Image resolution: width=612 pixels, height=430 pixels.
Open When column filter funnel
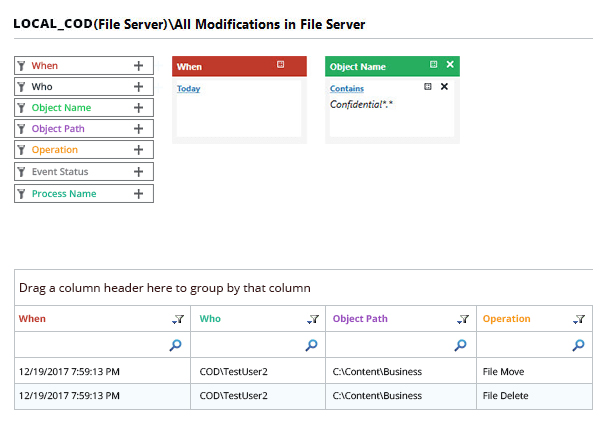click(x=176, y=319)
